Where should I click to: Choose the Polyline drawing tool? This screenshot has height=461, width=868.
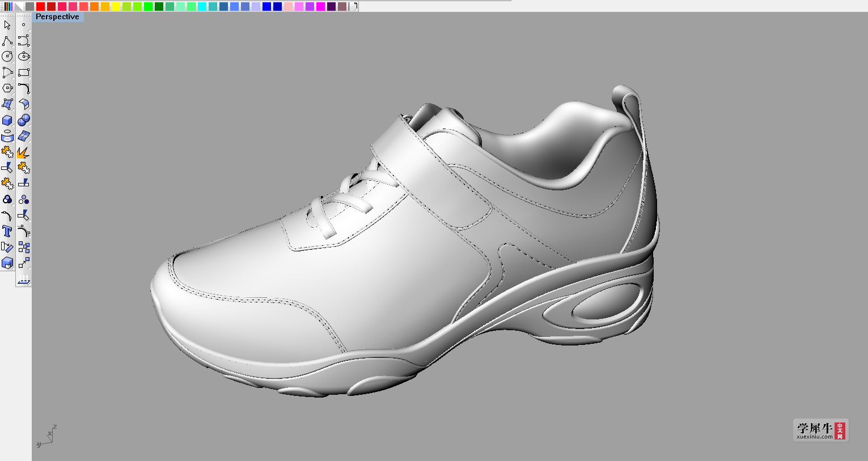tap(7, 41)
